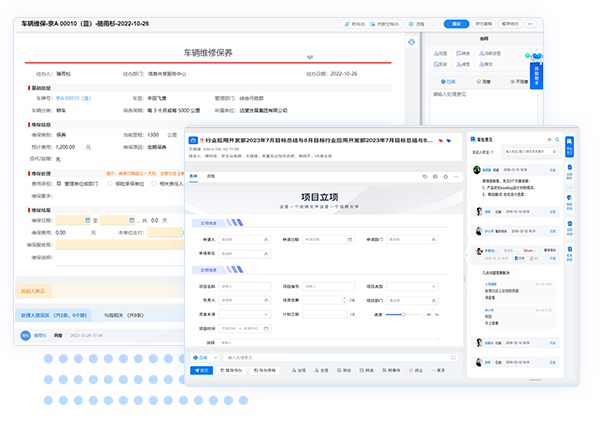The image size is (605, 428).
Task: Click the 进度 progress slider handle
Action: [403, 315]
